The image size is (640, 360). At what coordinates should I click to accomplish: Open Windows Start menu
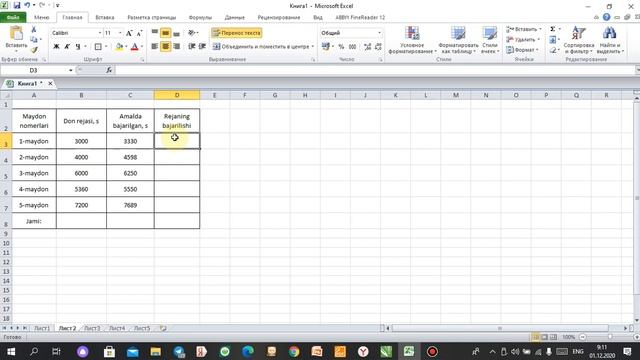11,351
